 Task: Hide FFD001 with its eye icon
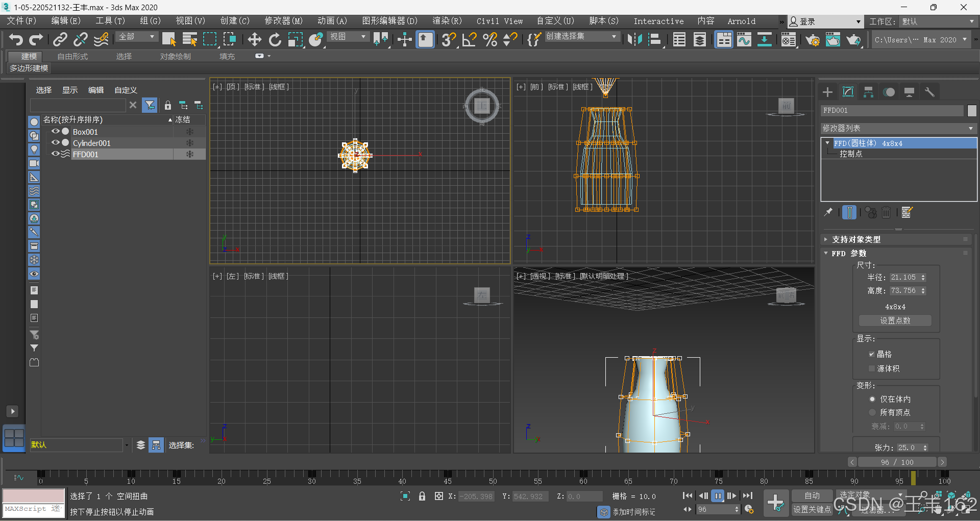pyautogui.click(x=56, y=154)
